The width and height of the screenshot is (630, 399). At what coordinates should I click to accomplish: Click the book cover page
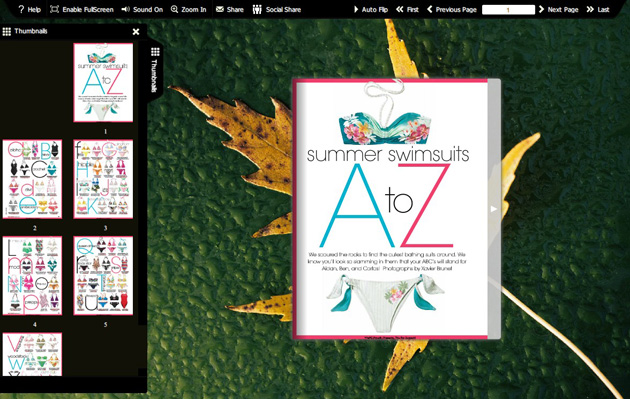[391, 209]
